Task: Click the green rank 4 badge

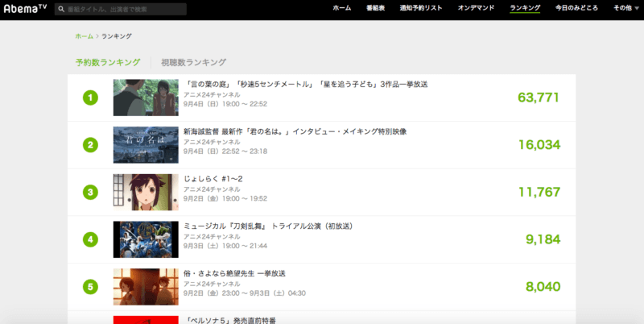Action: click(91, 239)
